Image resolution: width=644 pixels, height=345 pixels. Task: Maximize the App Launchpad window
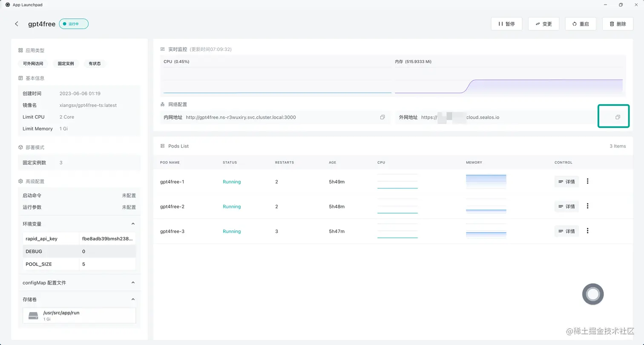click(x=621, y=5)
